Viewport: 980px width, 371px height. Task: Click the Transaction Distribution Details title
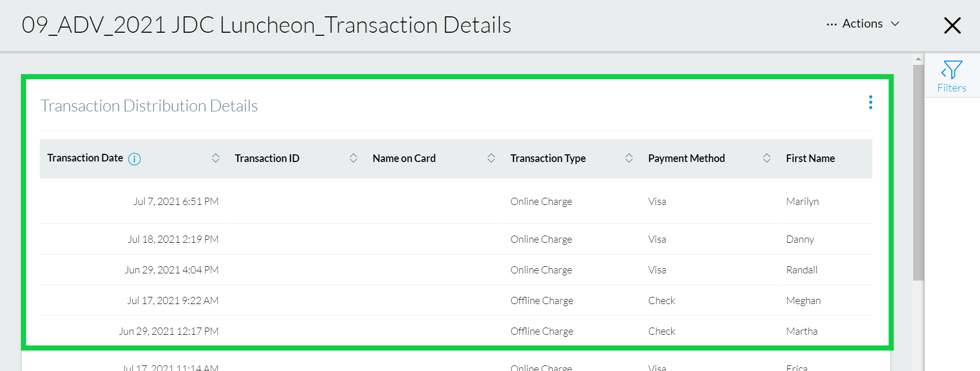click(149, 106)
